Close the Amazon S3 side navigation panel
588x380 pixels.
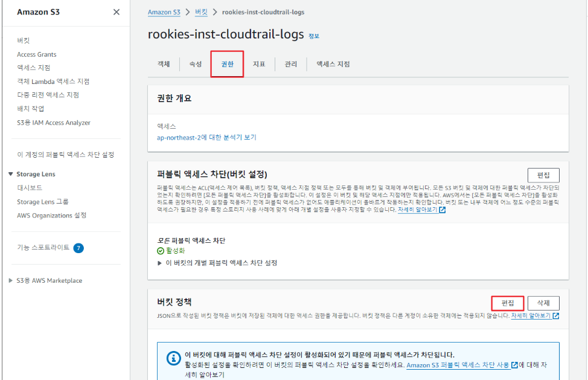[x=117, y=12]
